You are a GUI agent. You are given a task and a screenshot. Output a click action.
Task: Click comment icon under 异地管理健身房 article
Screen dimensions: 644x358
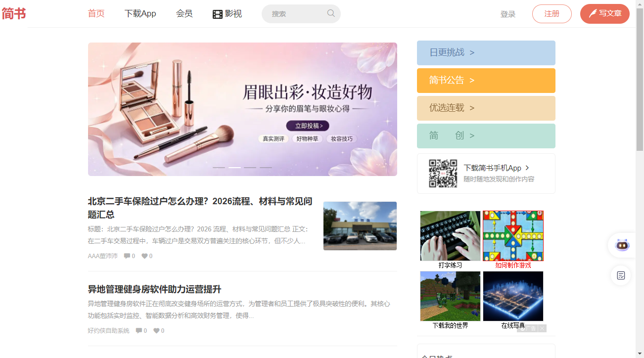click(x=139, y=331)
